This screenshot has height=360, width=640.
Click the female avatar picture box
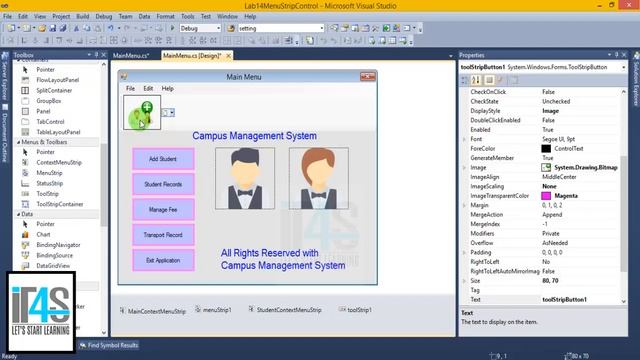click(319, 178)
